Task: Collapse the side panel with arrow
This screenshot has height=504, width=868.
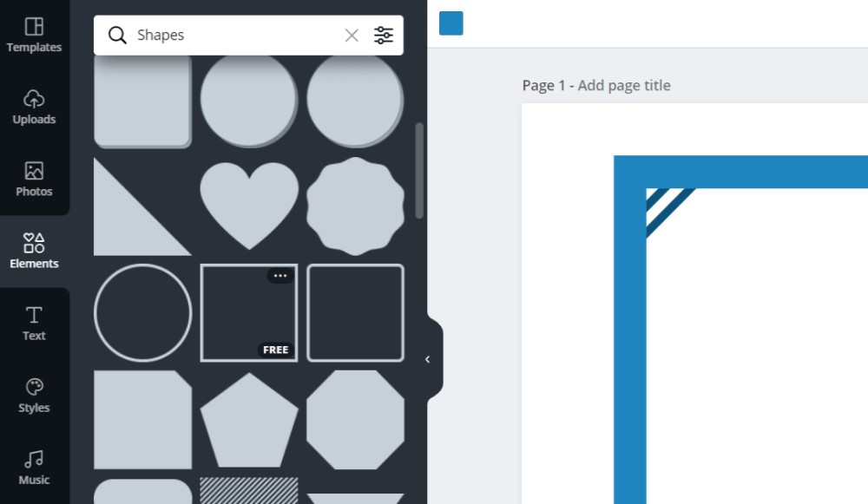Action: 427,359
